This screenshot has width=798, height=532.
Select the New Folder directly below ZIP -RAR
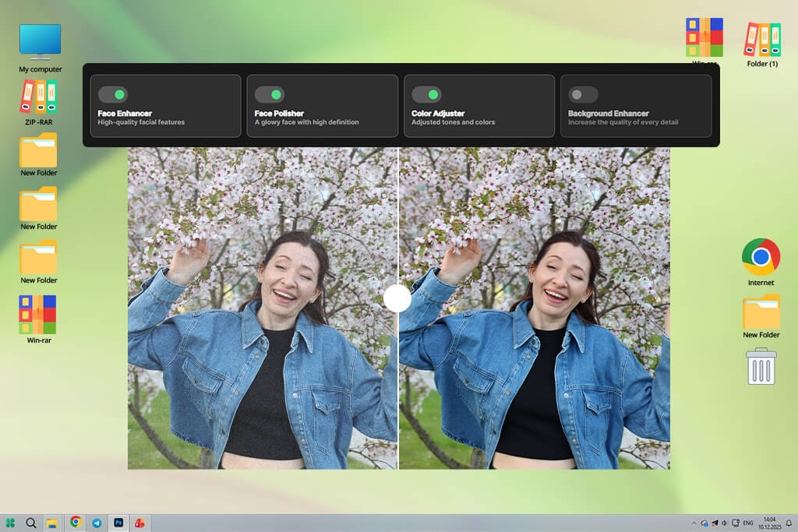pos(39,155)
